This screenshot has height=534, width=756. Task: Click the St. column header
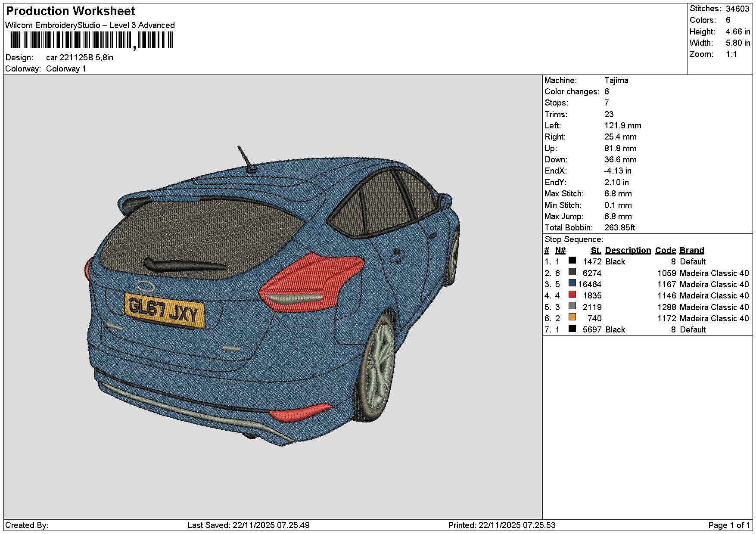click(x=596, y=251)
